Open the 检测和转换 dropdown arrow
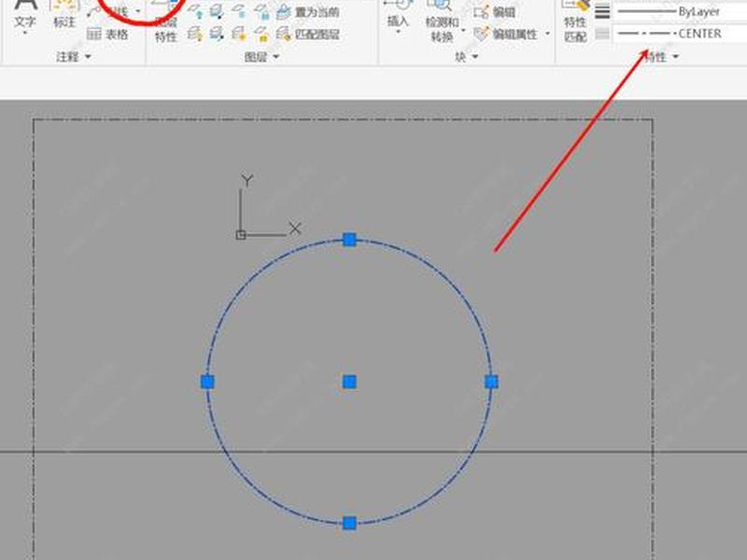The image size is (747, 560). tap(463, 31)
